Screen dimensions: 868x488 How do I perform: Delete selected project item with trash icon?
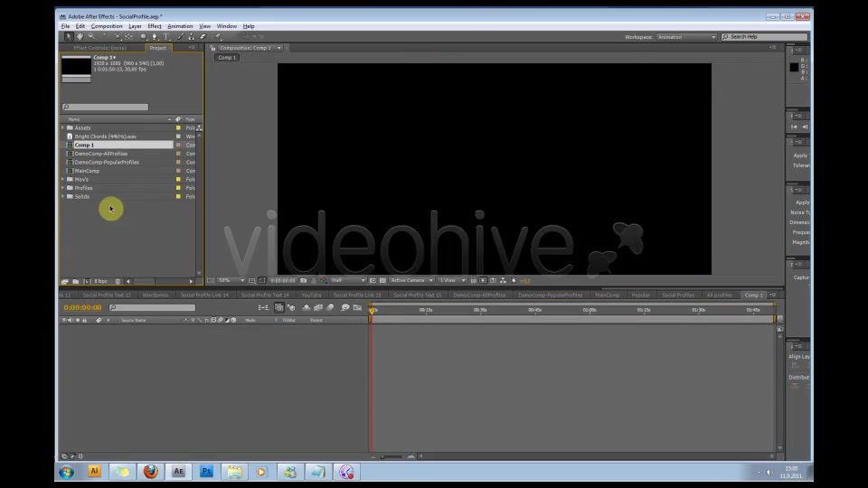[118, 281]
